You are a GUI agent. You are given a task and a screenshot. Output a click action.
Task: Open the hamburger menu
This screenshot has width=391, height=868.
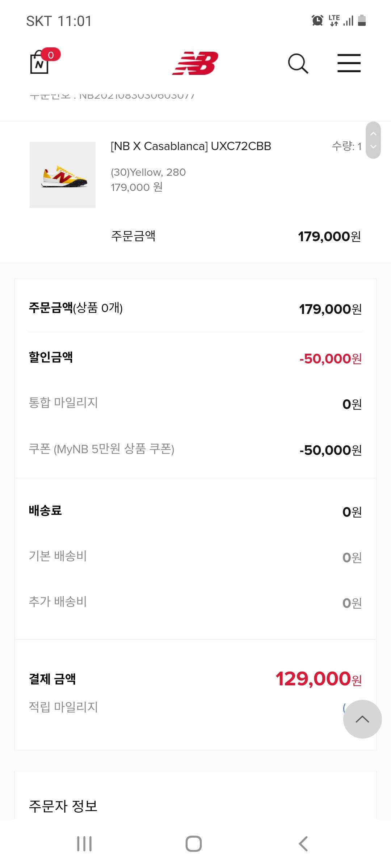tap(349, 63)
